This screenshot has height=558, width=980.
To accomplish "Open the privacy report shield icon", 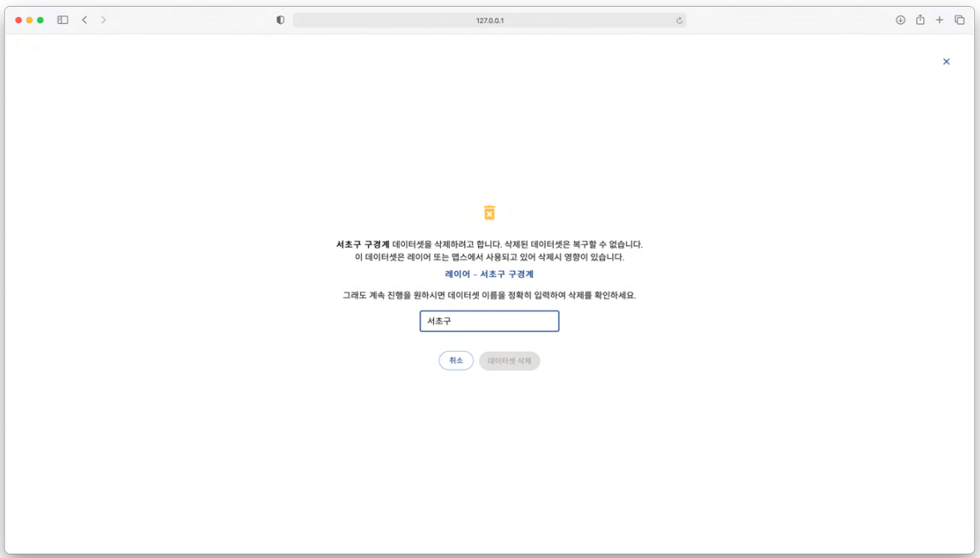I will (x=280, y=20).
